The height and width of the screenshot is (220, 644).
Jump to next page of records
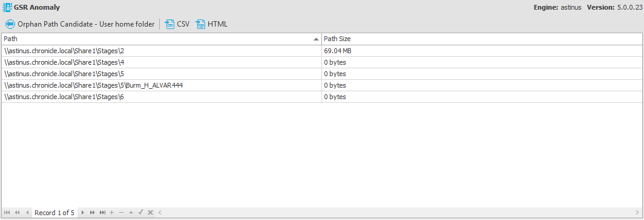[93, 213]
